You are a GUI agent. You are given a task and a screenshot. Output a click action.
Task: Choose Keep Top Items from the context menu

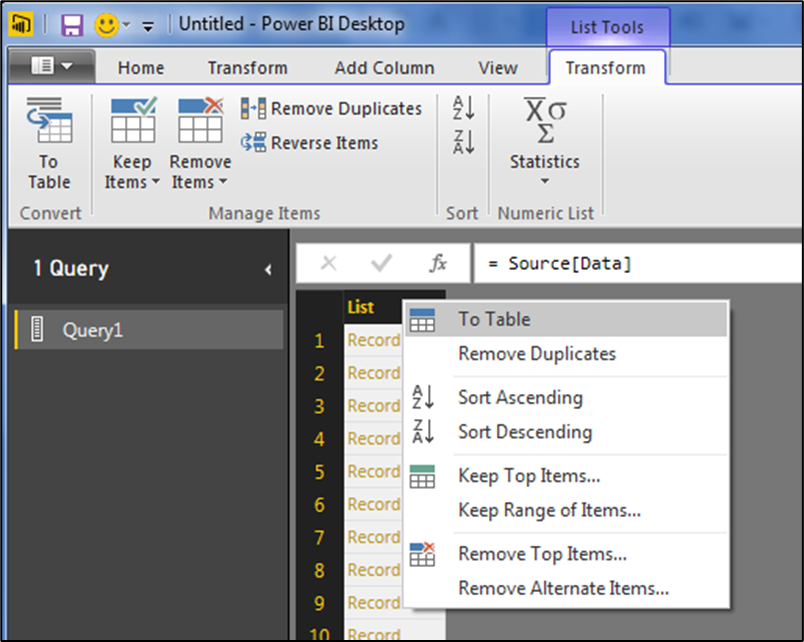566,476
